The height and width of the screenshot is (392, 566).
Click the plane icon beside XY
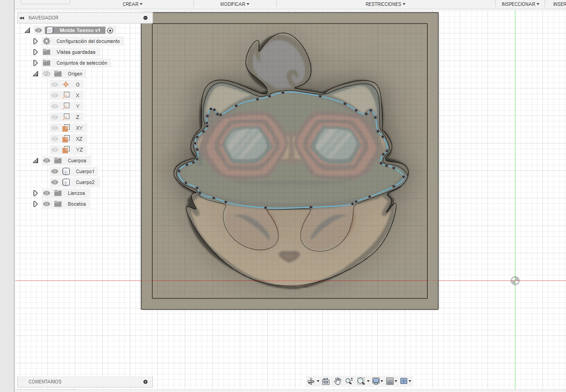66,128
